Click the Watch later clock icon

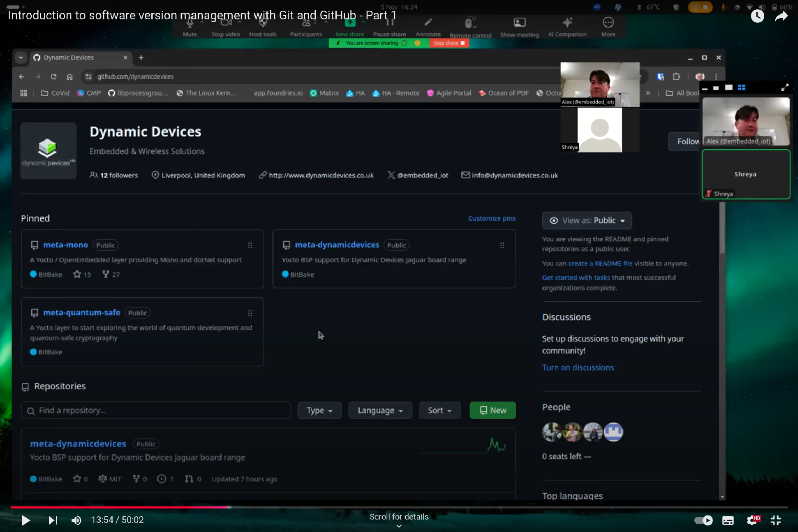(757, 16)
